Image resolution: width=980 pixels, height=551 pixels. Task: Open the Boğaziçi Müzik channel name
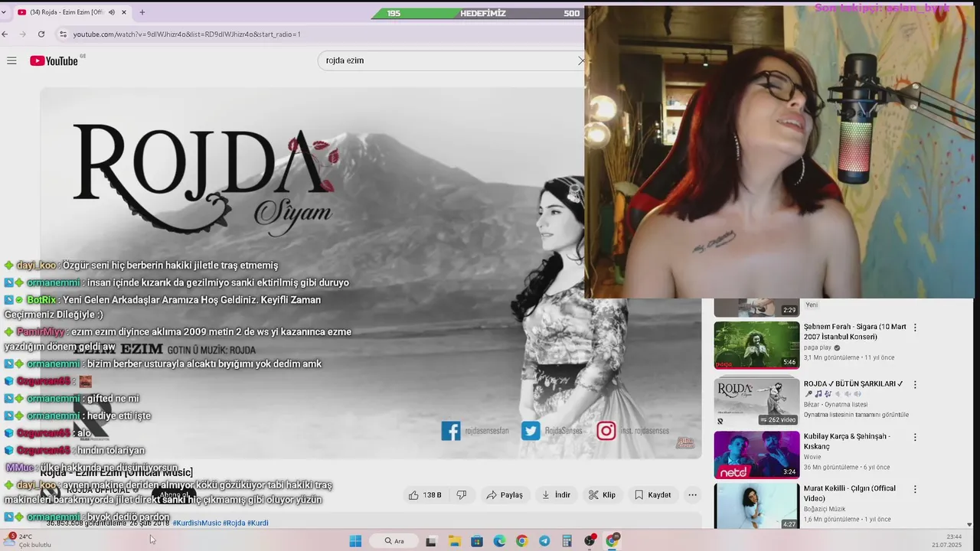click(x=825, y=510)
